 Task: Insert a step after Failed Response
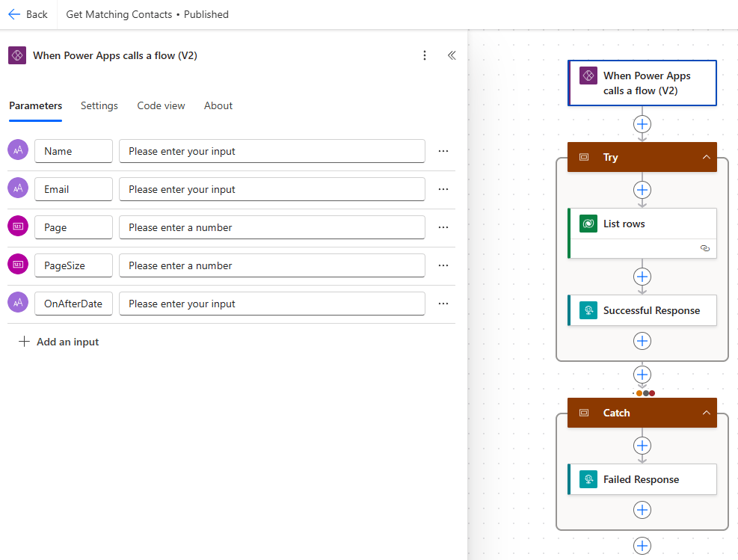point(642,510)
